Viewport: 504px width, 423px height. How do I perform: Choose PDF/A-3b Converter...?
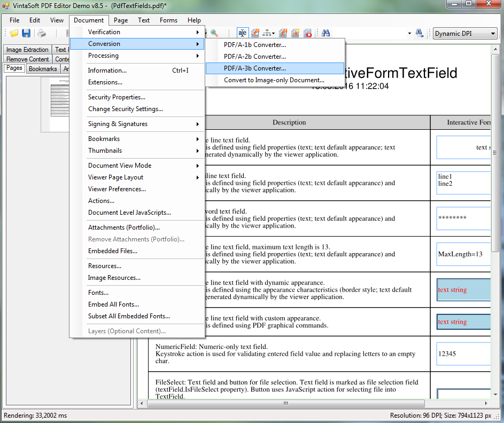coord(275,68)
